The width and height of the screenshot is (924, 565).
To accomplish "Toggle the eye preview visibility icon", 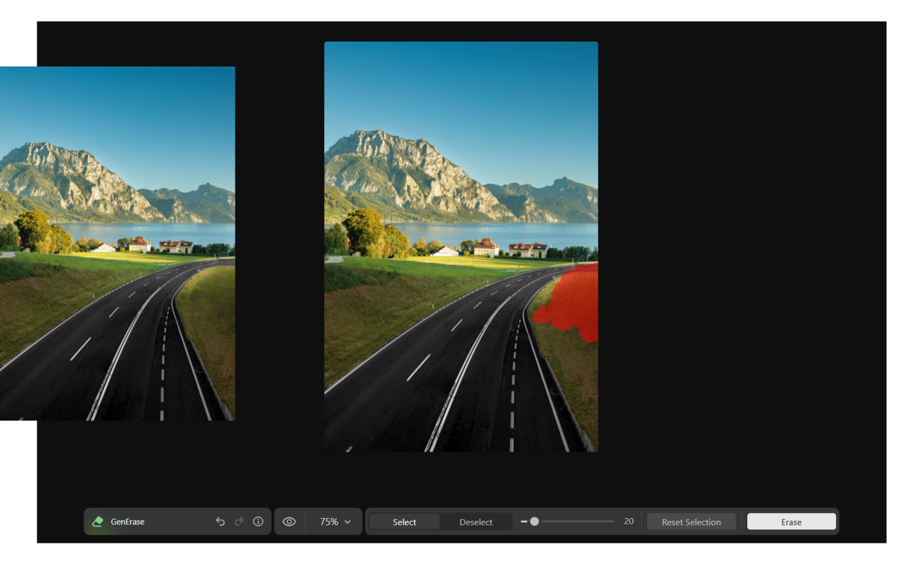I will tap(289, 522).
